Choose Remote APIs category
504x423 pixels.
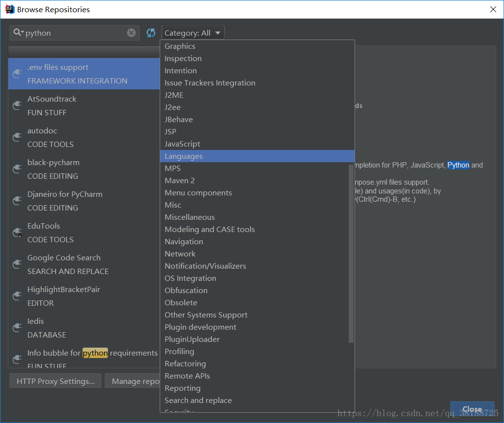[257, 376]
